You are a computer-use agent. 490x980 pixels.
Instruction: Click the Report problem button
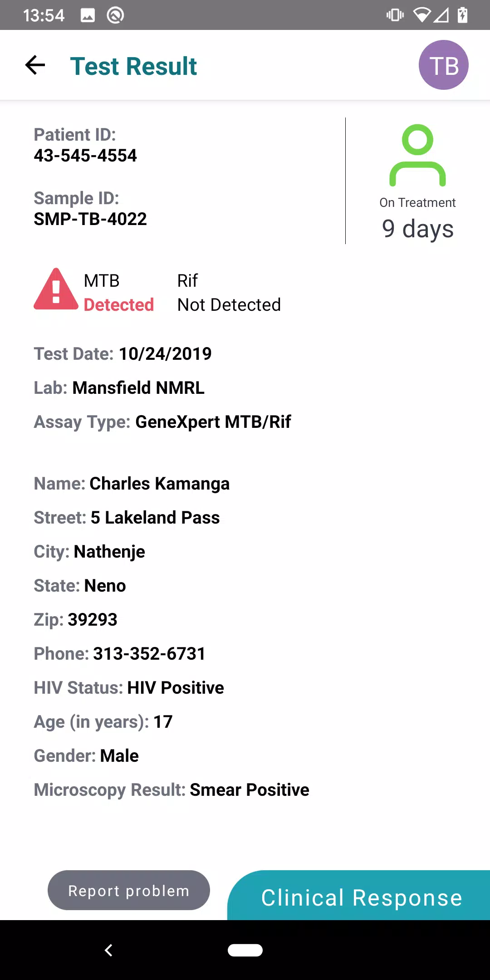click(x=129, y=890)
